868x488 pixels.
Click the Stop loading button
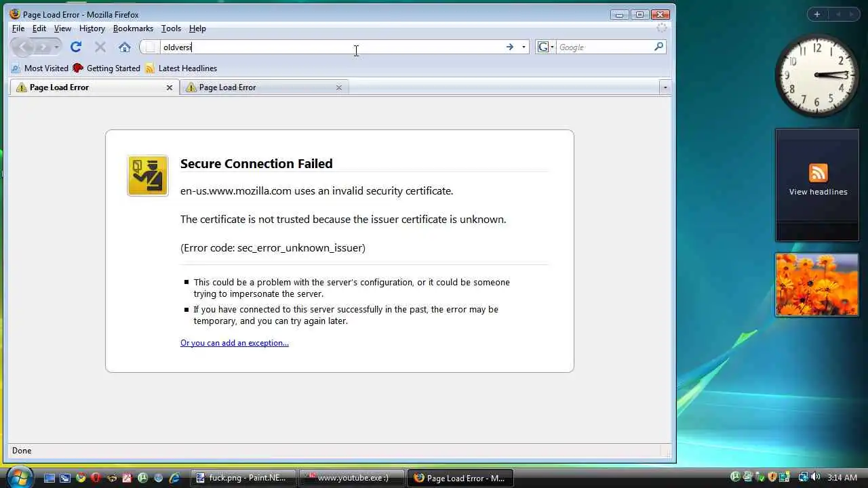100,47
